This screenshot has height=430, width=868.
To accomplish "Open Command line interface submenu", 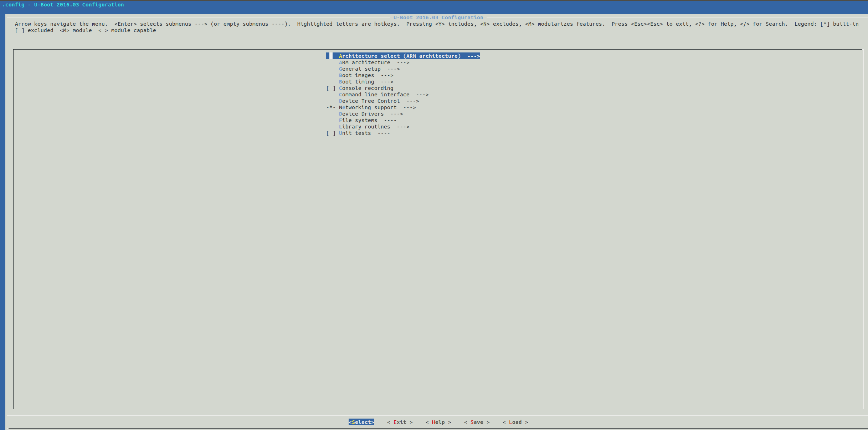I will click(x=383, y=95).
